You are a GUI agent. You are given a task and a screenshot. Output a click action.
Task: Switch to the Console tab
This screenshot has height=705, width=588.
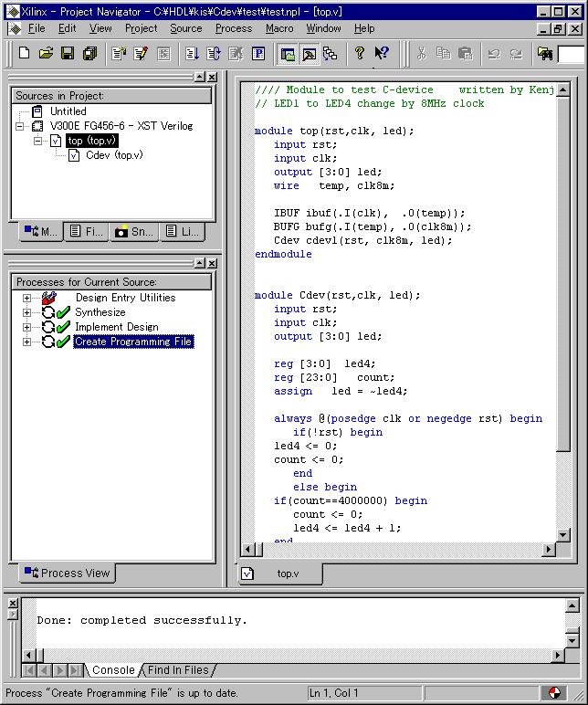[113, 670]
